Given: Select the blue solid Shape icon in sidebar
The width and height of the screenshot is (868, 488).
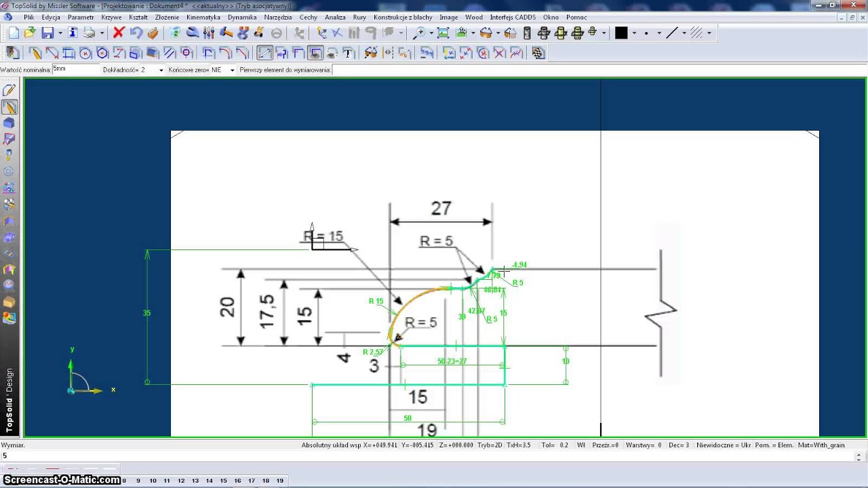Looking at the screenshot, I should click(x=9, y=123).
